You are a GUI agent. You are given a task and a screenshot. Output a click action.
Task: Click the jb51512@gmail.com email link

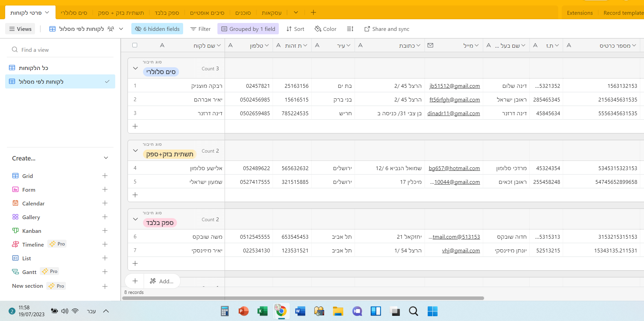click(454, 86)
